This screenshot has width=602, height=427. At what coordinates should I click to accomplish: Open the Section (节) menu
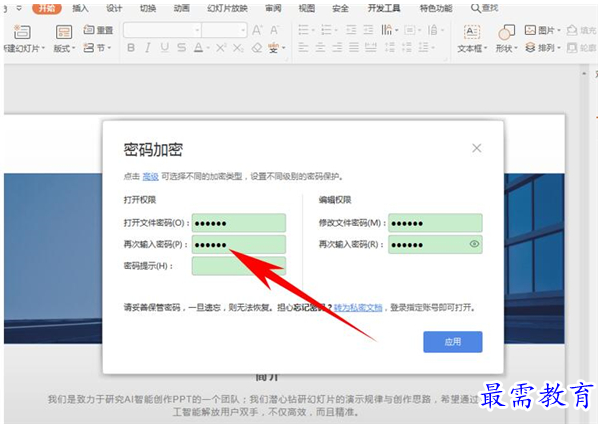click(98, 48)
